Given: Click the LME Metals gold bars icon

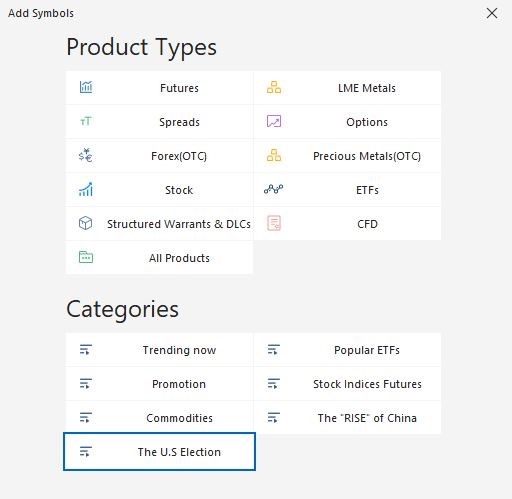Looking at the screenshot, I should (x=274, y=87).
